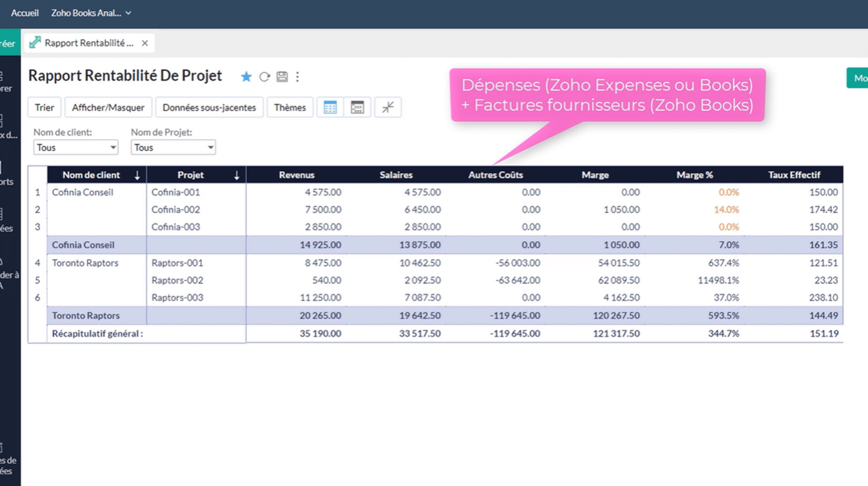Expand Zoho Books Analytics workspace dropdown
This screenshot has height=486, width=868.
91,13
